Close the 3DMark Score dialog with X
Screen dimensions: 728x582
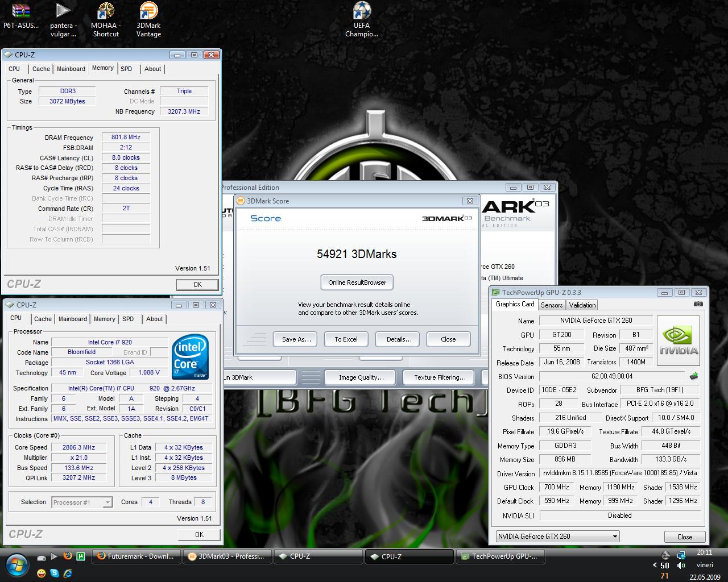pyautogui.click(x=470, y=201)
